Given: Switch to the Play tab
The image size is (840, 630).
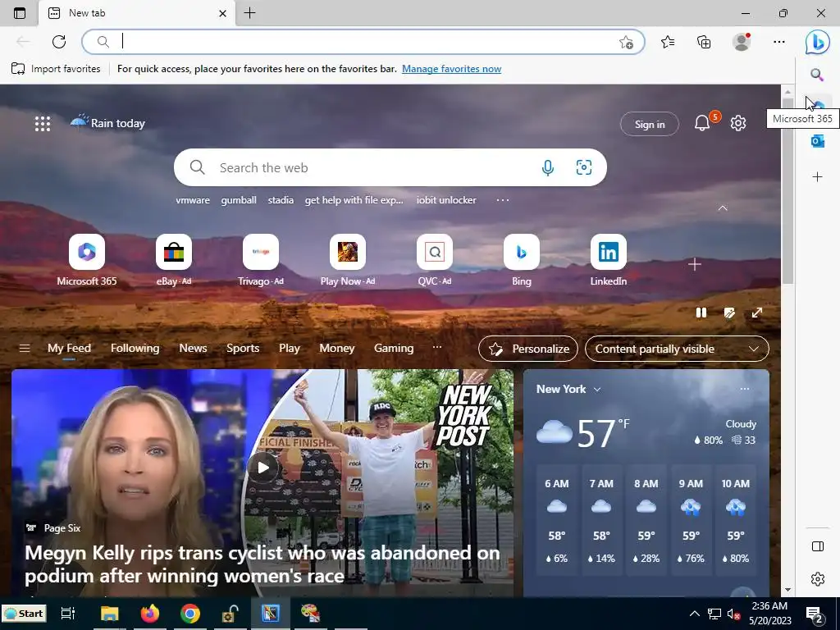Looking at the screenshot, I should (x=290, y=348).
